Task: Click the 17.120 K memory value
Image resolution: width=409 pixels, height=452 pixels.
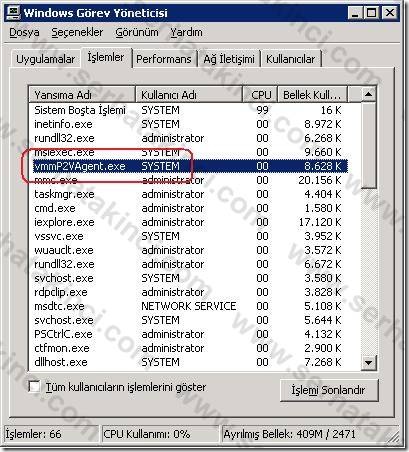Action: pos(320,222)
